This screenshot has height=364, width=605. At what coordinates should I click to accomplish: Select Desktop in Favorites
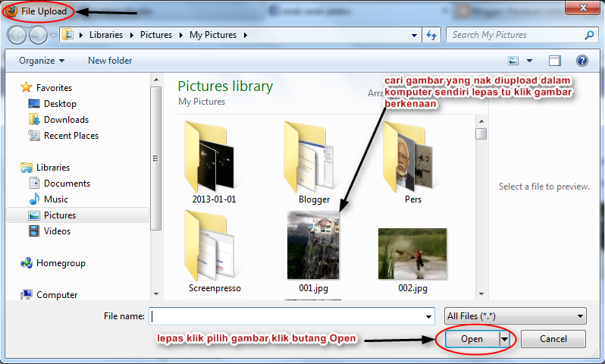tap(52, 104)
